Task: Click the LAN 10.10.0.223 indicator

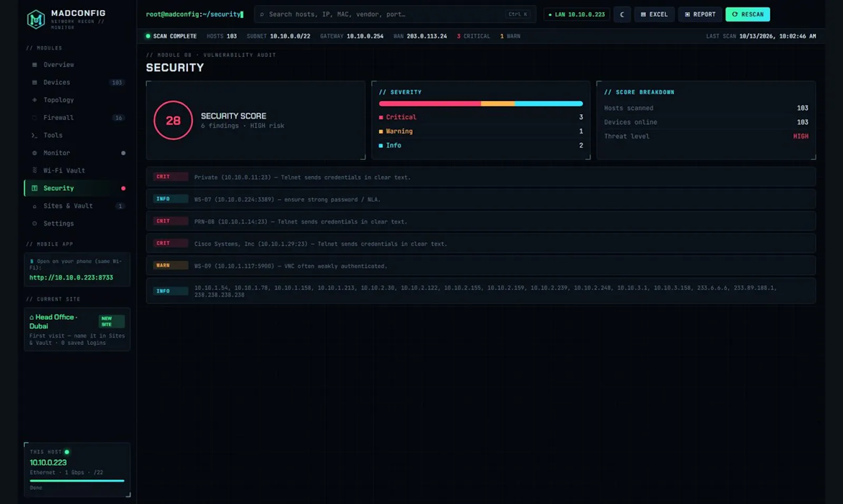Action: (576, 15)
